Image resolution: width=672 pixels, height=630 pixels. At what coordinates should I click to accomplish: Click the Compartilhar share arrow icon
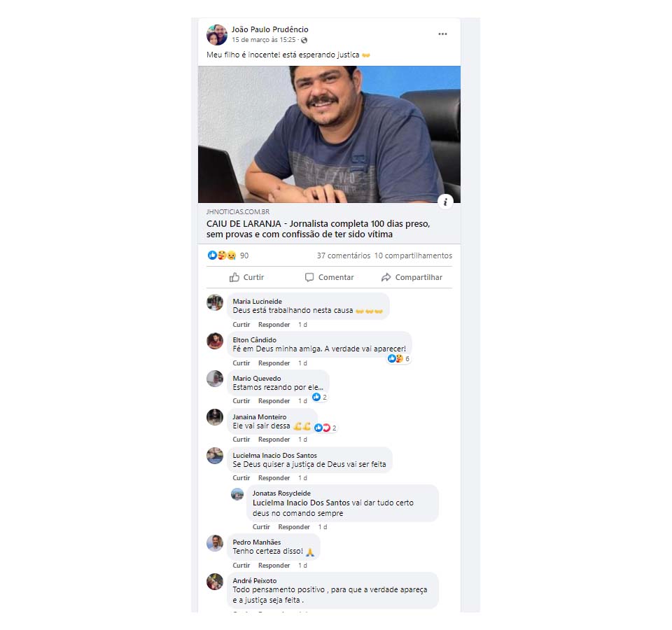[386, 277]
